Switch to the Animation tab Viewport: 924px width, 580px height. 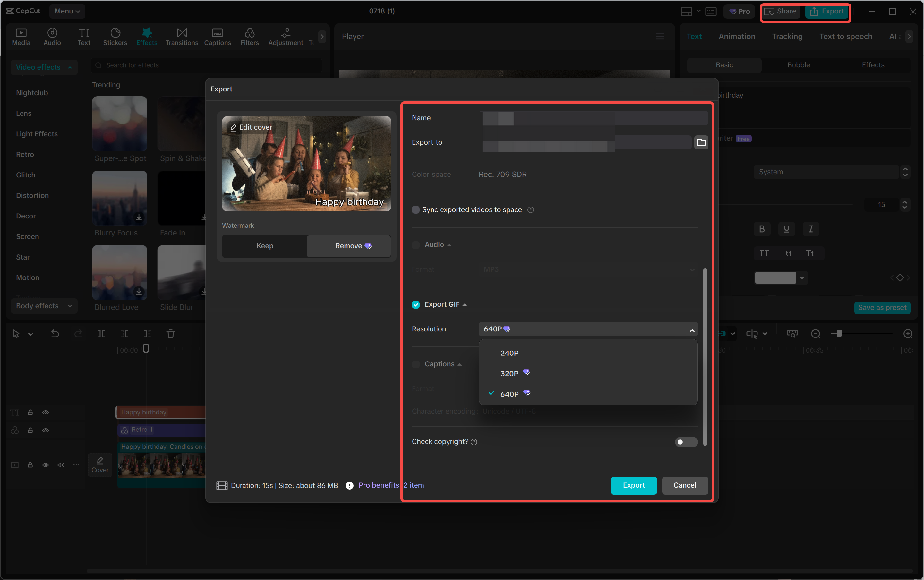pyautogui.click(x=736, y=36)
